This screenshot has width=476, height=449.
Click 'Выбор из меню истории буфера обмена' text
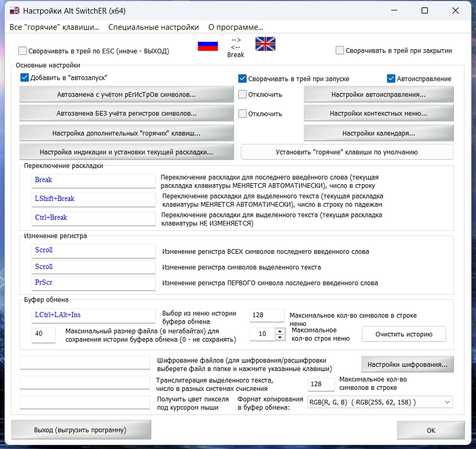point(199,317)
